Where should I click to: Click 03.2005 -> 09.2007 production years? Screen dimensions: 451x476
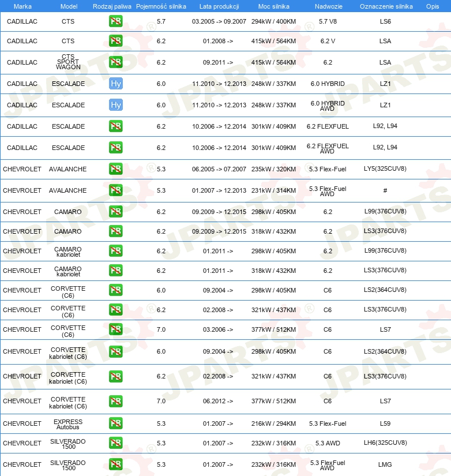(219, 21)
